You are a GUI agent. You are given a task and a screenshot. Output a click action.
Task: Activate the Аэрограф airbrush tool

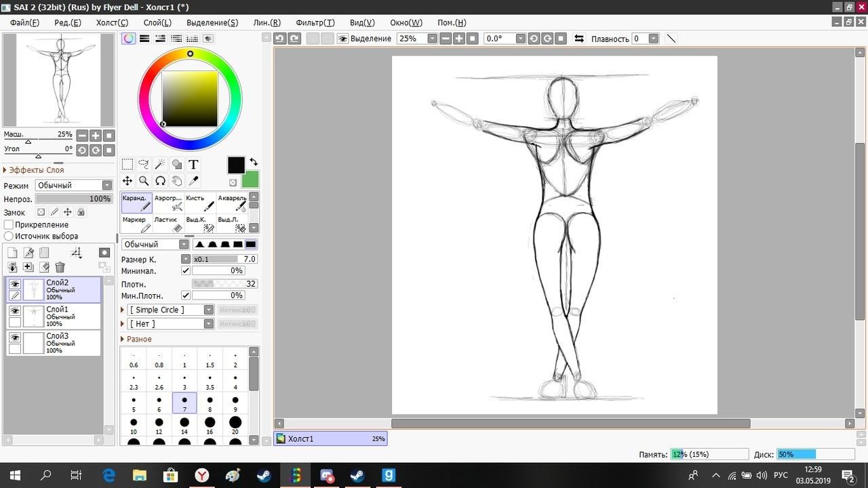(x=169, y=202)
